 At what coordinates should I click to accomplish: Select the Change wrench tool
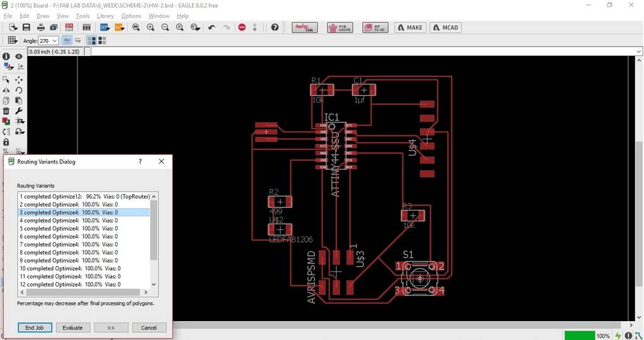click(19, 111)
